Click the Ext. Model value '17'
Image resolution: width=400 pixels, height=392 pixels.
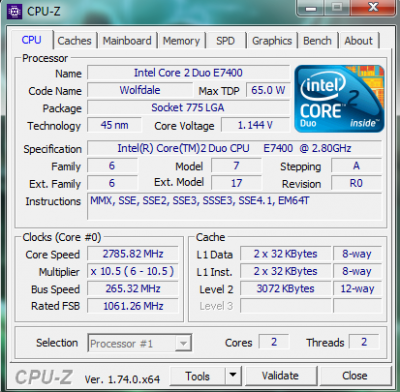coord(236,183)
